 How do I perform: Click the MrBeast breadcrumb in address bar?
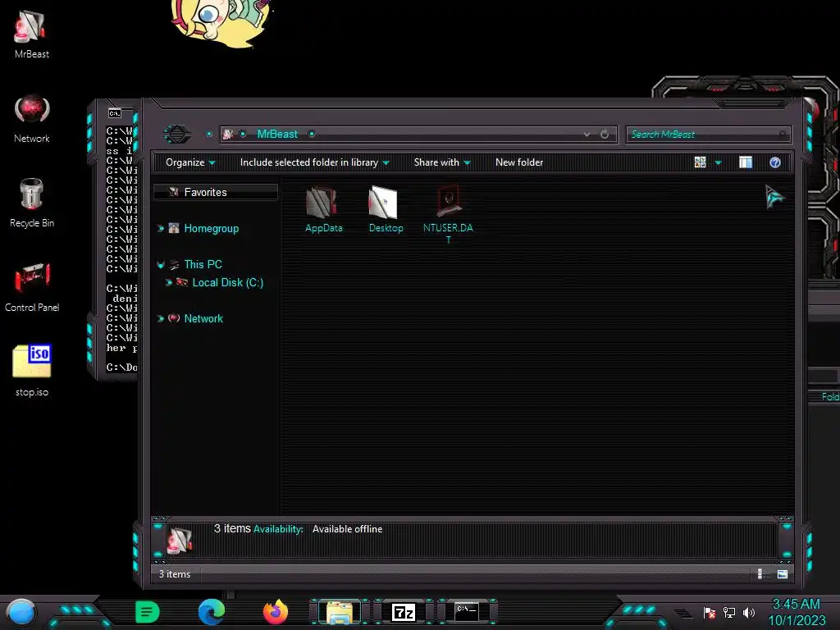pos(277,134)
